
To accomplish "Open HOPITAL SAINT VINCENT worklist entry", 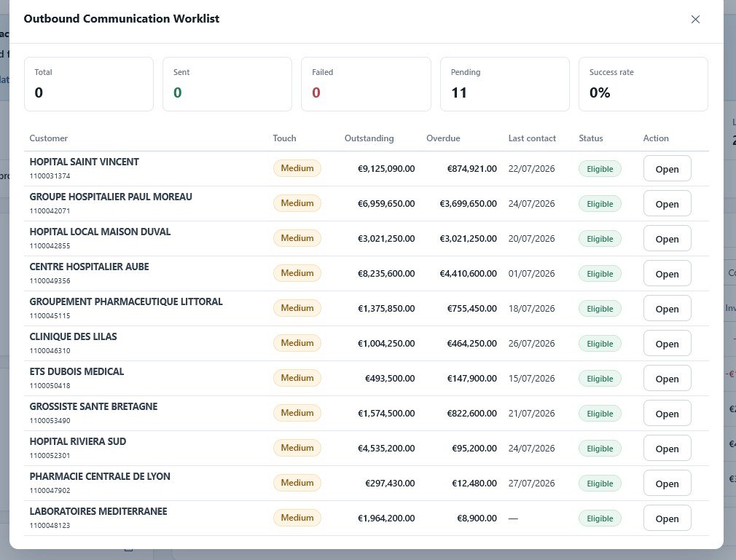I will tap(667, 169).
